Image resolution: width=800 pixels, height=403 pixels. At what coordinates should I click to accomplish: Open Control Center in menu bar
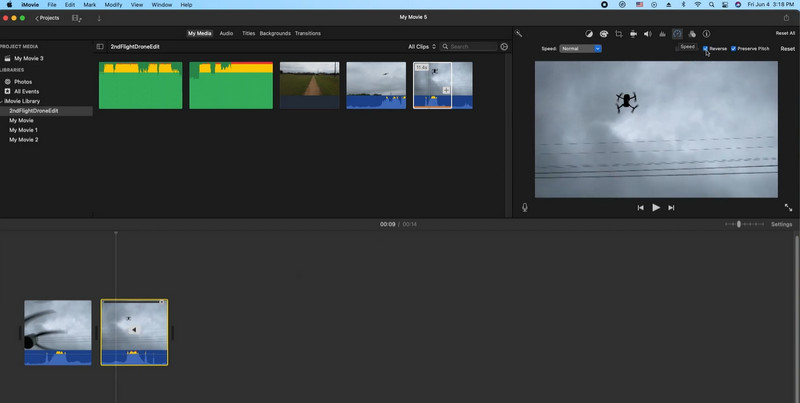[724, 5]
